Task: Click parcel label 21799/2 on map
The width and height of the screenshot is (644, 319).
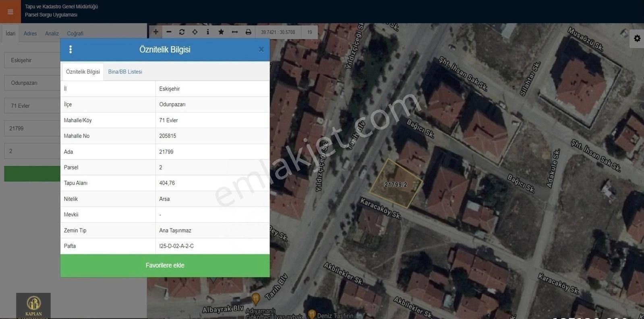Action: coord(396,185)
